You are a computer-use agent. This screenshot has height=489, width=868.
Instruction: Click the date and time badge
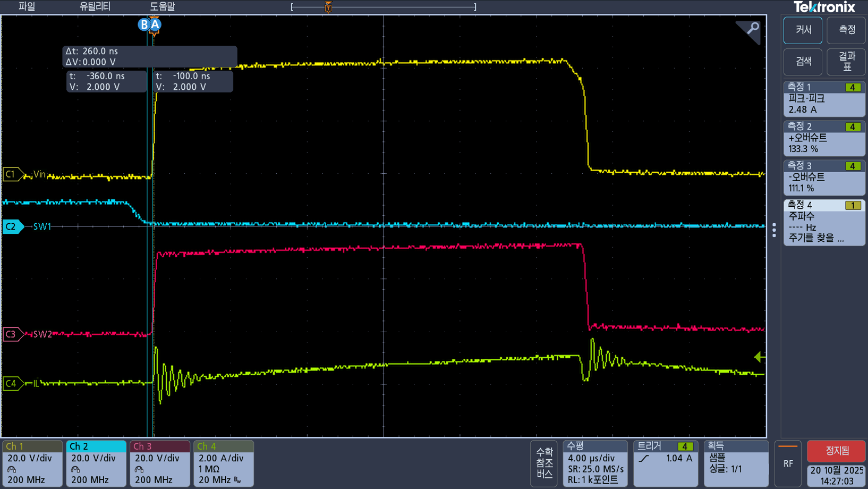[837, 476]
